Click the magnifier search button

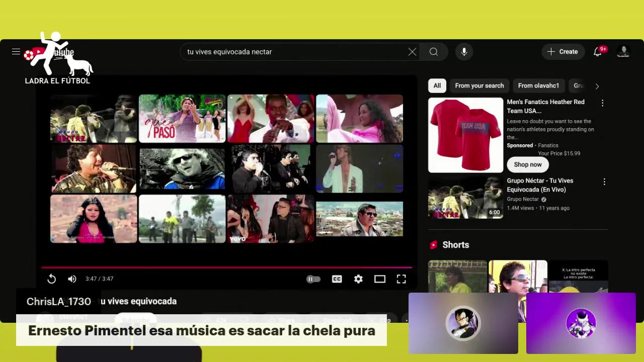[x=434, y=52]
